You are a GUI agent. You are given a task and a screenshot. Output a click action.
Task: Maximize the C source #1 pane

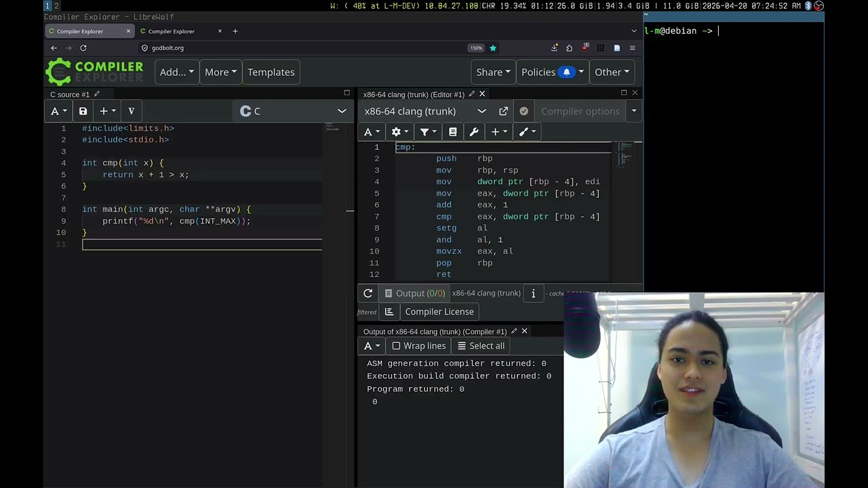click(347, 93)
